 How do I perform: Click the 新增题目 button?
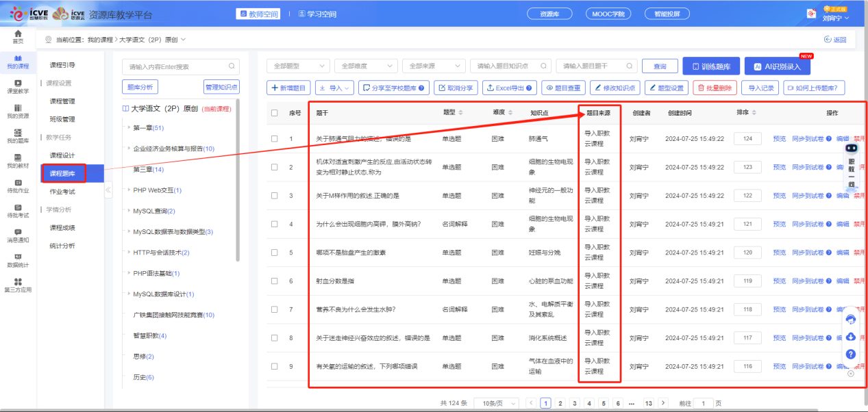(x=289, y=88)
